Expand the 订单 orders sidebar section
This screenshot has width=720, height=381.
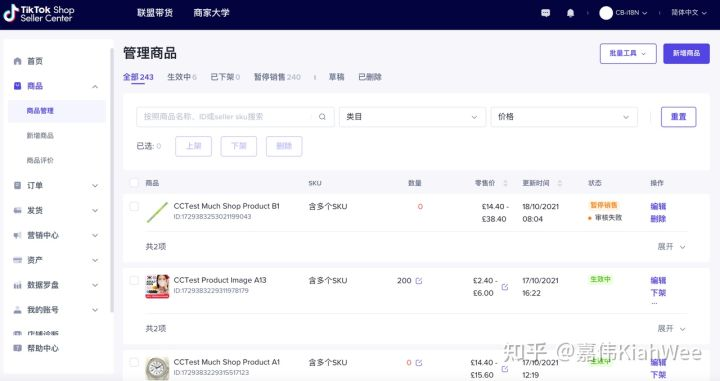56,185
